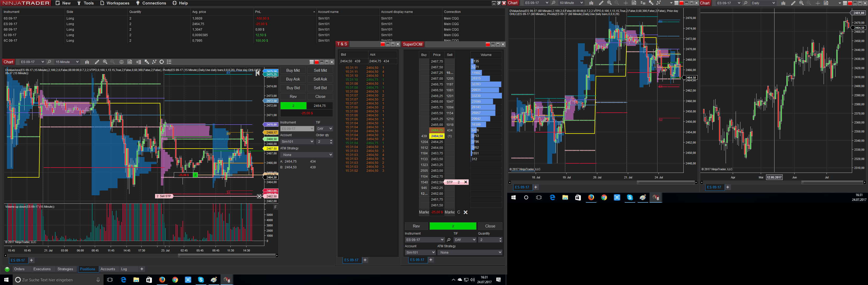868x285 pixels.
Task: Toggle crosshair in the 15 Minute chart toolbar
Action: 121,62
